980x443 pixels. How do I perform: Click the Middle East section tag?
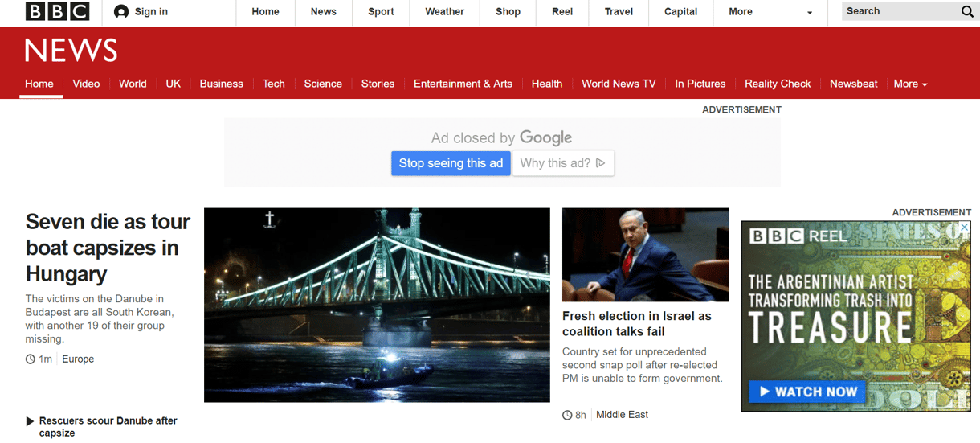[x=622, y=415]
